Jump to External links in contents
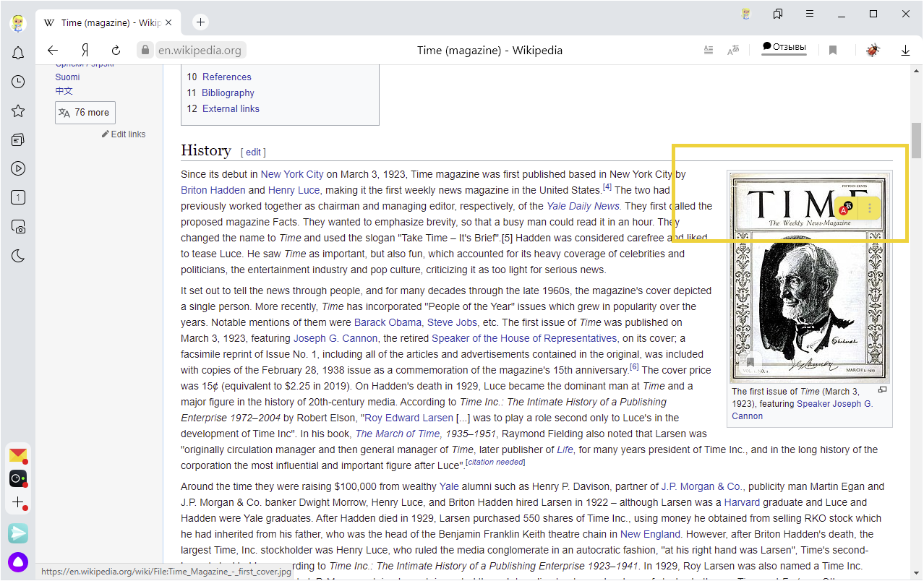Screen dimensions: 924x581 pos(231,108)
